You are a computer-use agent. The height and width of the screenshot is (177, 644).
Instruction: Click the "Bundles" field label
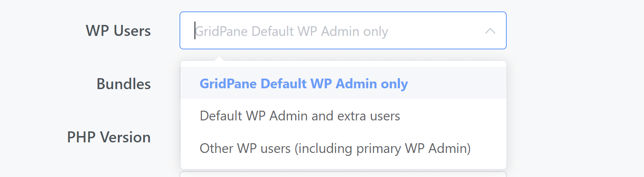click(x=124, y=84)
